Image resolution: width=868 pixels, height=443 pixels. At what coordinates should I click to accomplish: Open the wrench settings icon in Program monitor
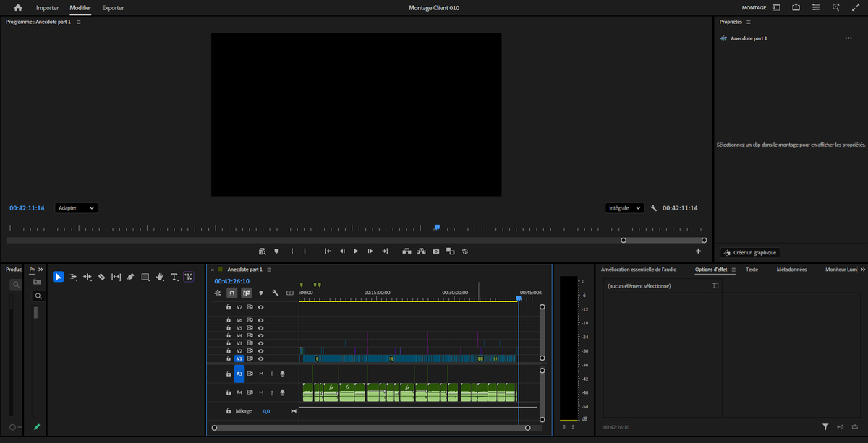coord(654,208)
